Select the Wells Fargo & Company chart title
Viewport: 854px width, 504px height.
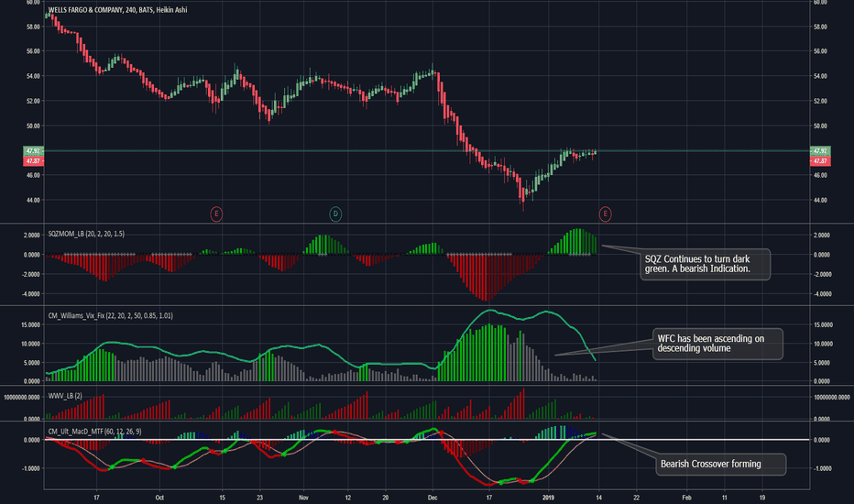coord(117,10)
